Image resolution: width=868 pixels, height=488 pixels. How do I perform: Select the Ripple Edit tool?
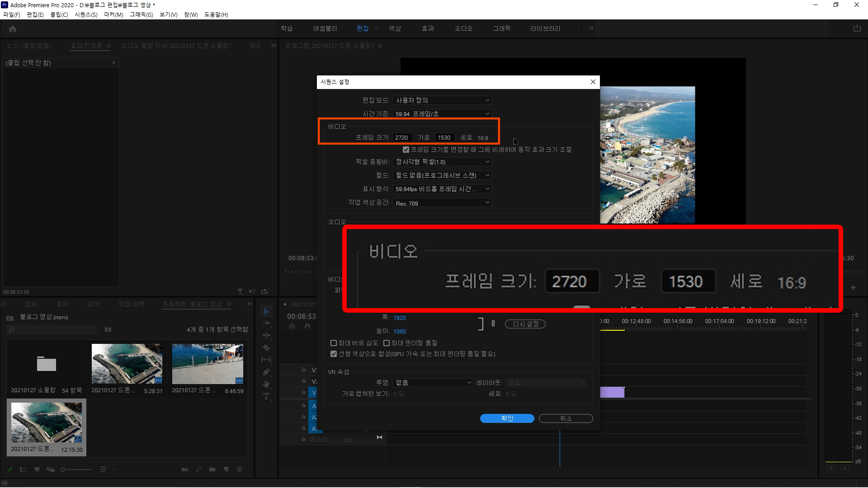tap(266, 335)
